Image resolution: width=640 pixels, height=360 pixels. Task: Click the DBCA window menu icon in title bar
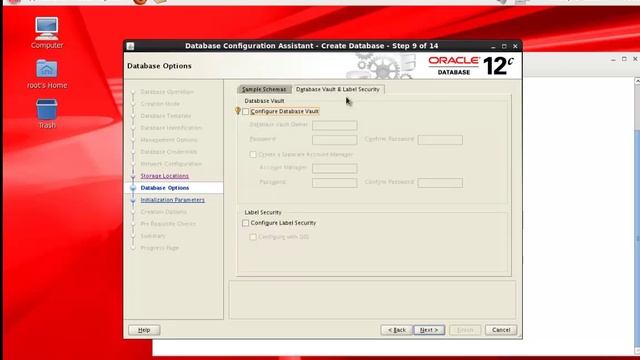[x=130, y=46]
